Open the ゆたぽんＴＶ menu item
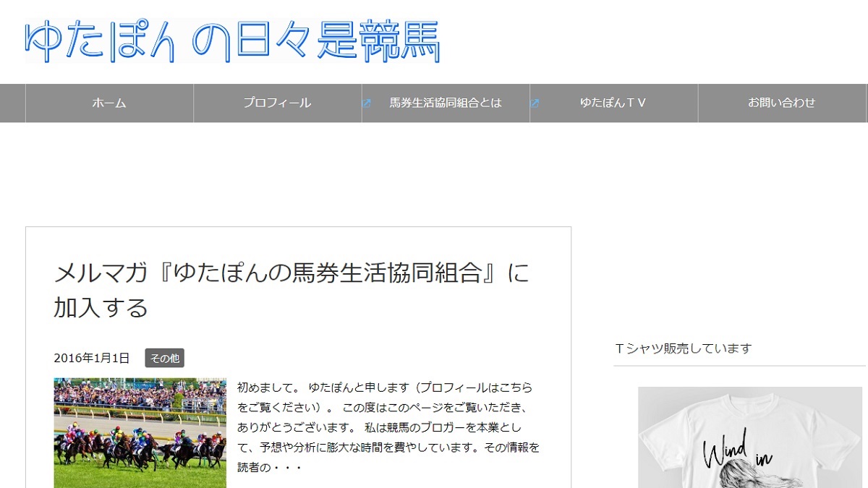868x488 pixels. (x=614, y=103)
